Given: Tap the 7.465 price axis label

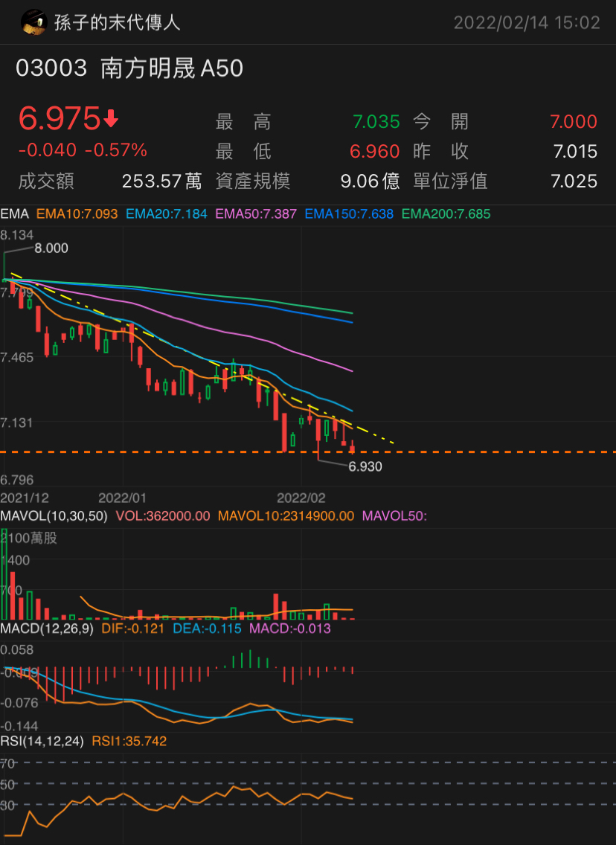Looking at the screenshot, I should tap(16, 357).
